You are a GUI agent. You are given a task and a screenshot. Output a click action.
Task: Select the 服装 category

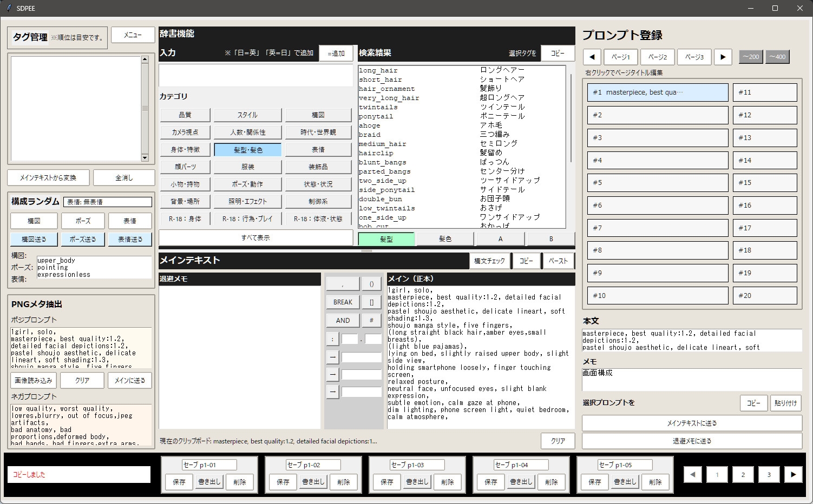247,167
